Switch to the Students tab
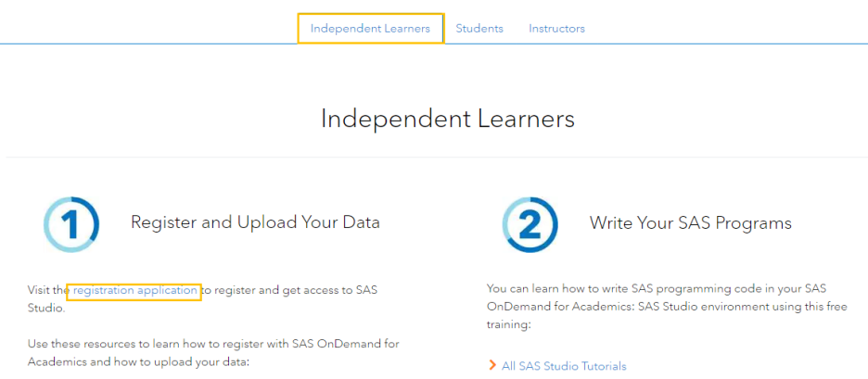The height and width of the screenshot is (379, 868). (479, 29)
